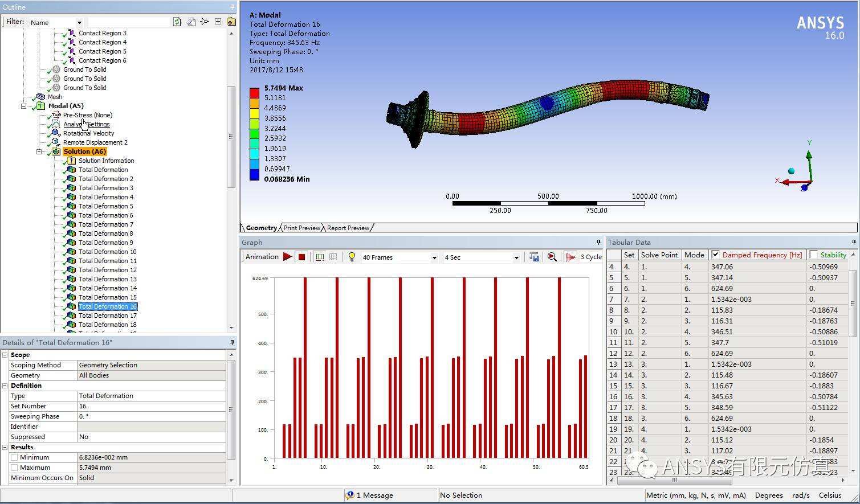
Task: Enable the Stability column checkbox
Action: click(x=813, y=255)
